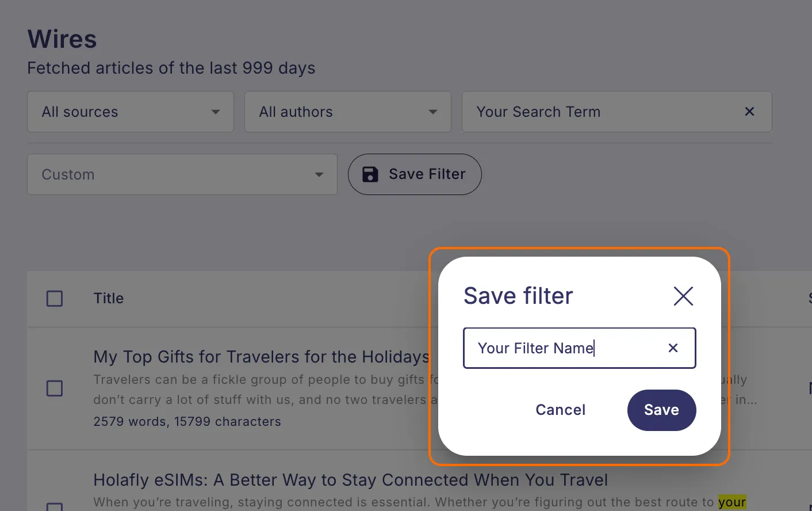Image resolution: width=812 pixels, height=511 pixels.
Task: Open the Custom saved filter dropdown
Action: click(x=182, y=174)
